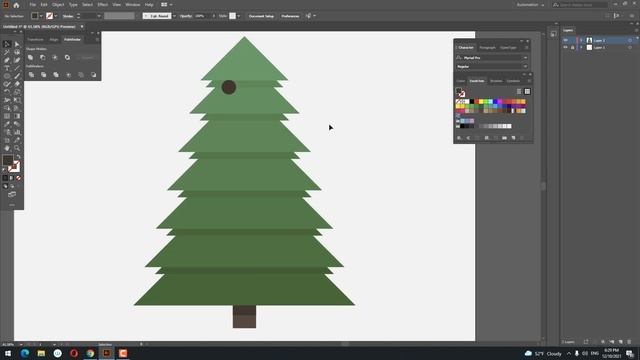Select the Pen tool
Screen dimensions: 640x360
pos(7,60)
